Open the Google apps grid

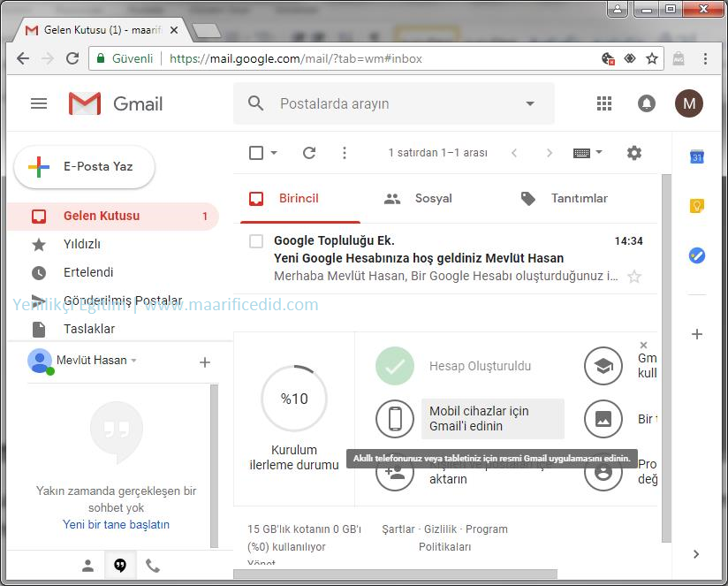pos(604,103)
